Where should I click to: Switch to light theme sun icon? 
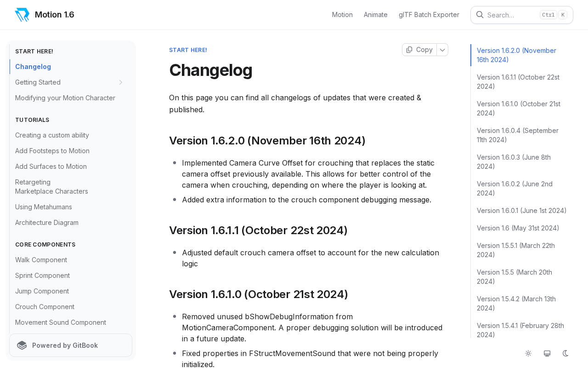[x=528, y=353]
